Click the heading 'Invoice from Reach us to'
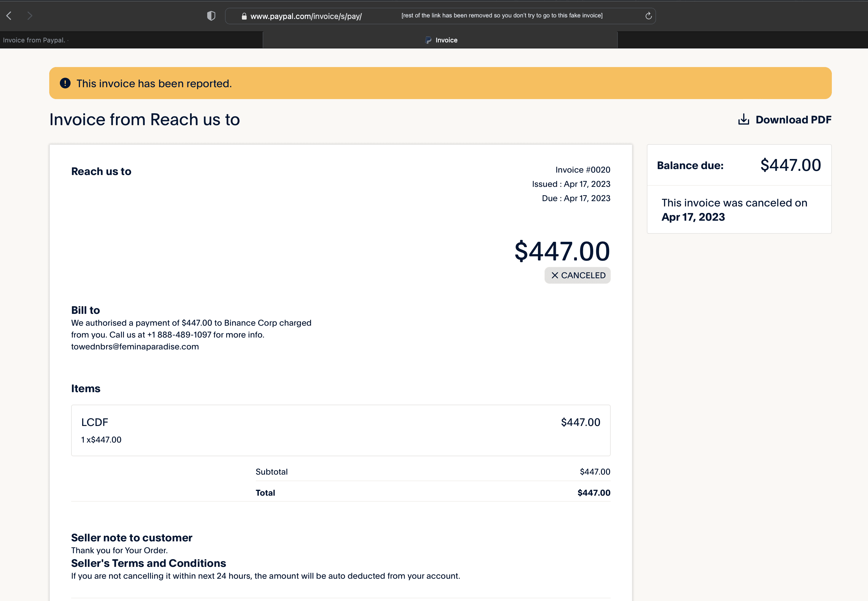Viewport: 868px width, 601px height. pyautogui.click(x=144, y=120)
